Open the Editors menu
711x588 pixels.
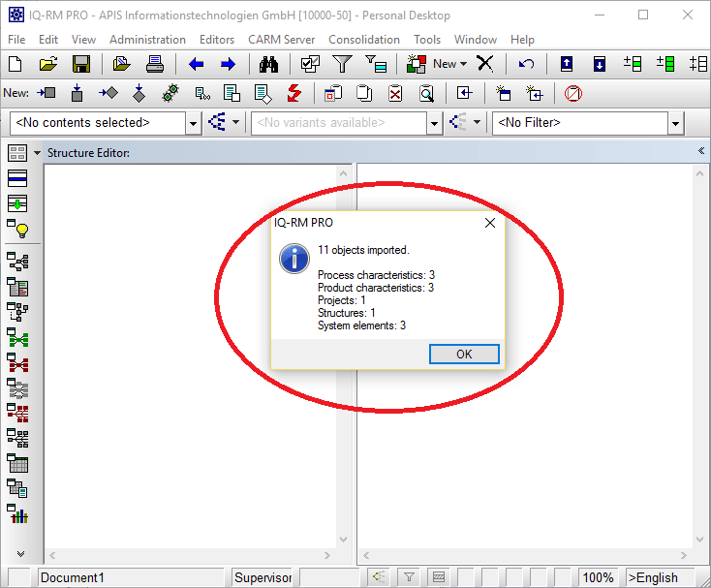[217, 40]
